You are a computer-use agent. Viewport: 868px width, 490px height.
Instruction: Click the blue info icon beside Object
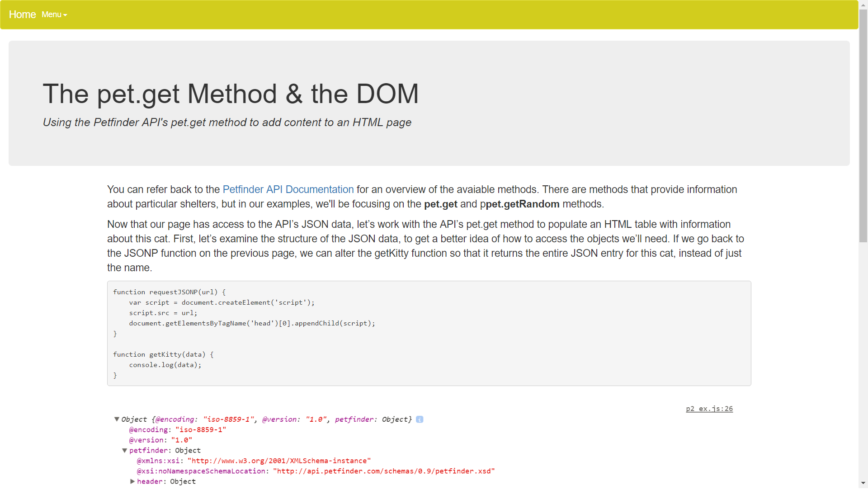420,419
